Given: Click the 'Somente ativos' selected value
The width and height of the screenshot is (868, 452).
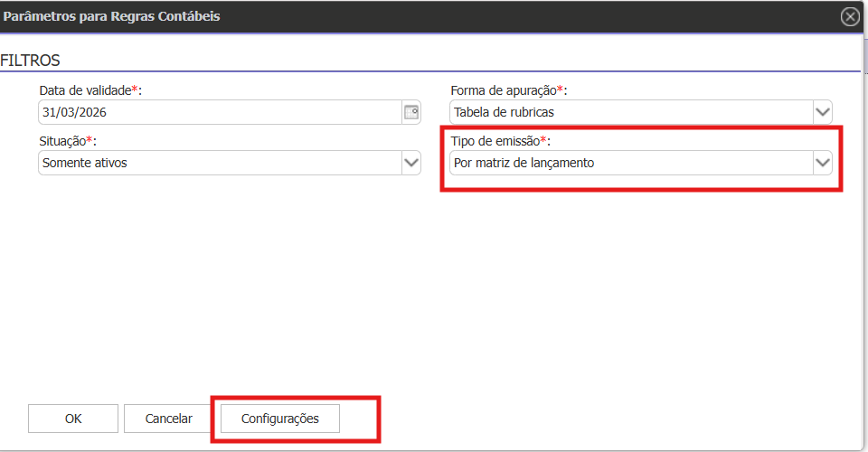Looking at the screenshot, I should point(83,163).
